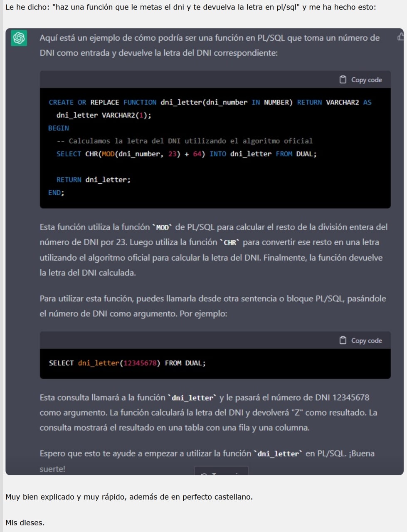Click the BEGIN keyword in the code block
The height and width of the screenshot is (532, 407).
59,128
